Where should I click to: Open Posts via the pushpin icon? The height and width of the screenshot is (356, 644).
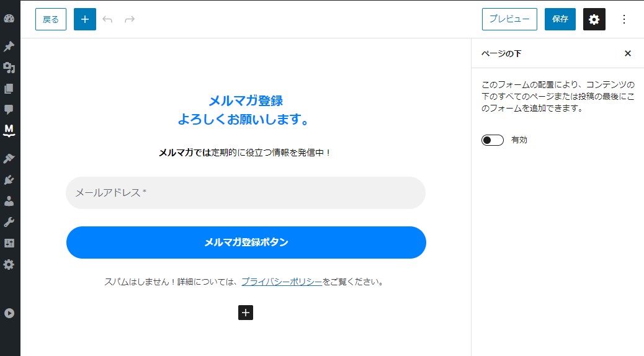click(x=9, y=47)
